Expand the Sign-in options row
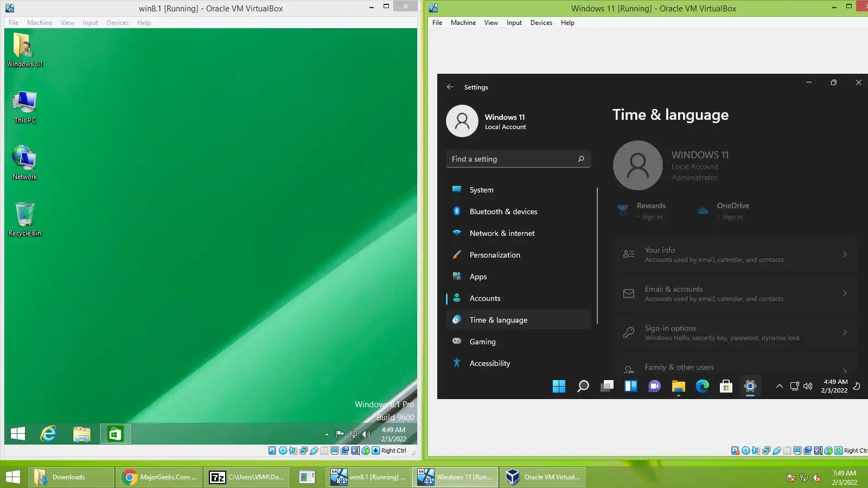The image size is (868, 488). click(736, 332)
